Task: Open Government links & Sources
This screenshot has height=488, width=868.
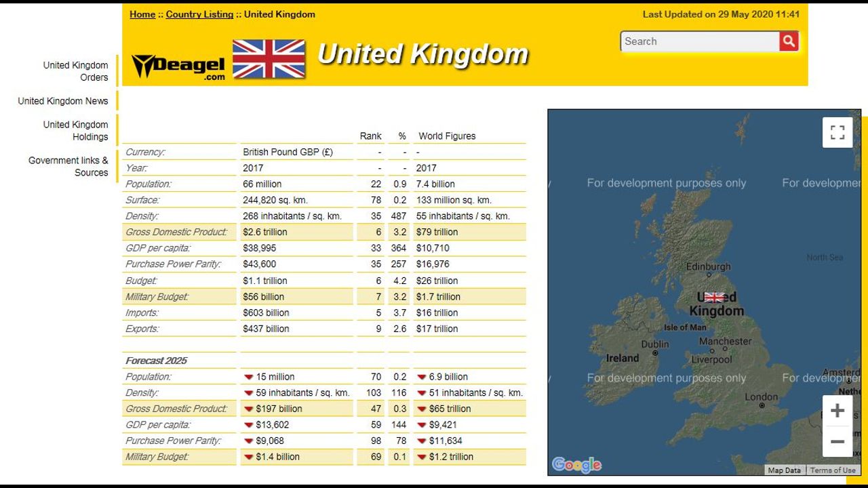Action: click(x=68, y=167)
